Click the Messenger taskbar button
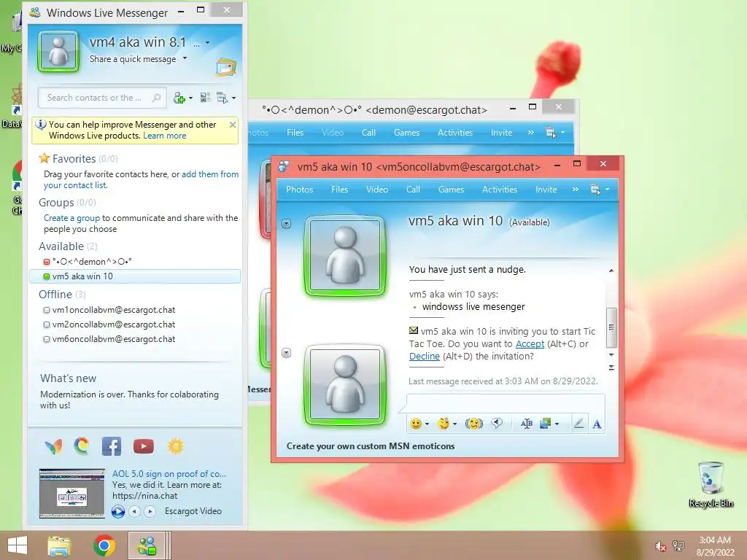This screenshot has height=560, width=747. point(147,545)
